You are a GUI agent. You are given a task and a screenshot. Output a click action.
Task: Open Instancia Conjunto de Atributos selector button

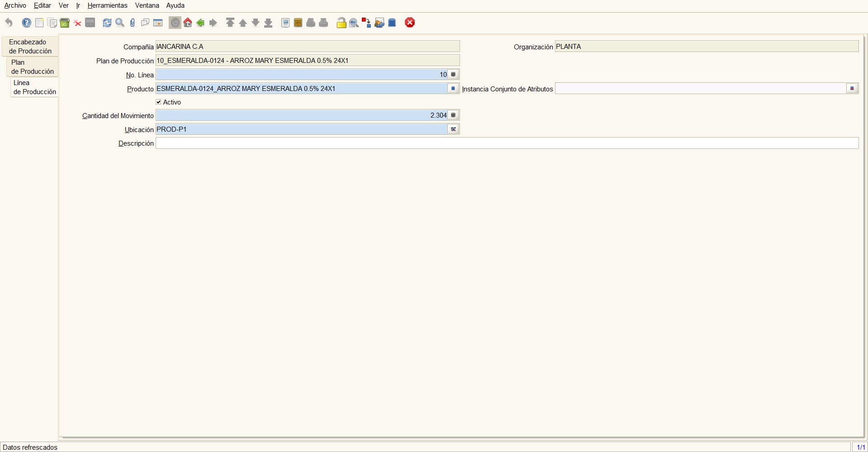point(853,89)
